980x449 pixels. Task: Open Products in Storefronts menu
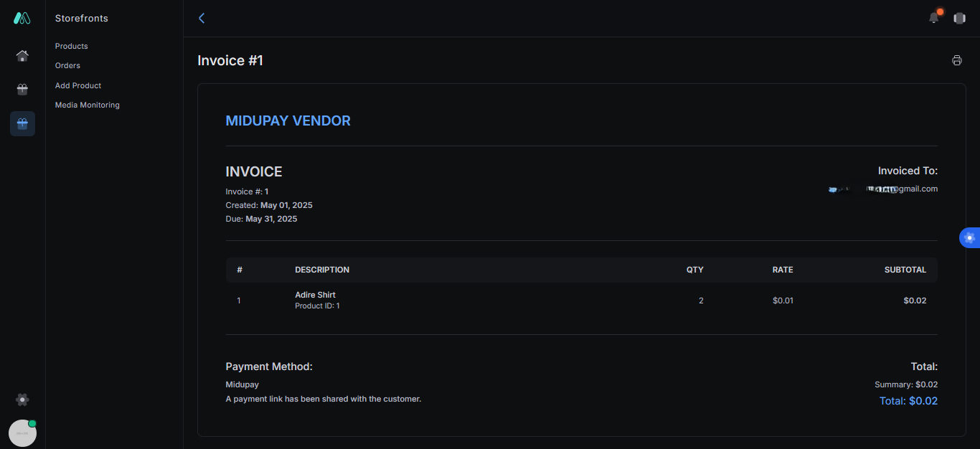click(x=72, y=46)
